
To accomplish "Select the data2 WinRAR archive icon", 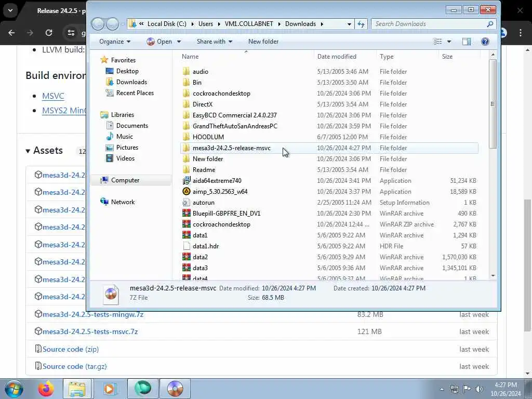I will click(x=187, y=257).
